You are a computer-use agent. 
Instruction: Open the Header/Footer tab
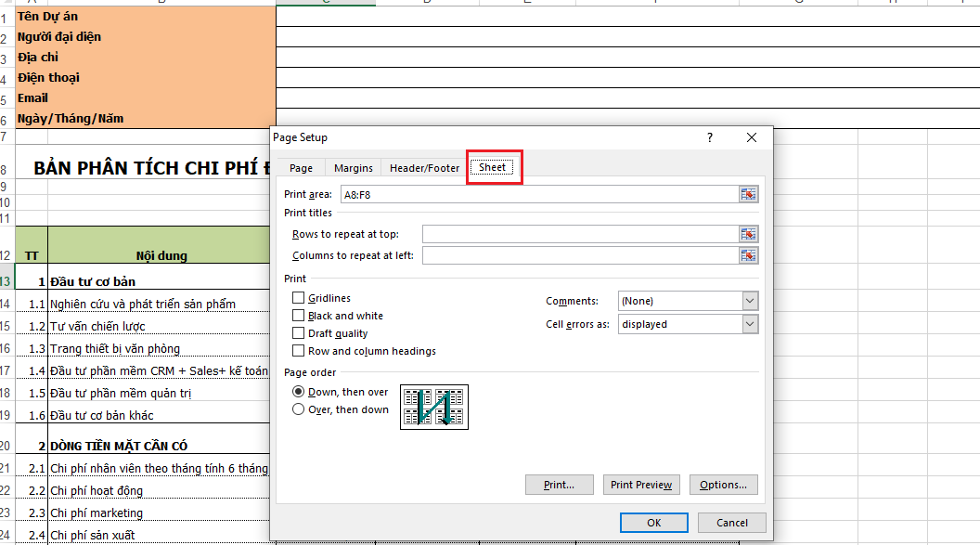coord(422,168)
